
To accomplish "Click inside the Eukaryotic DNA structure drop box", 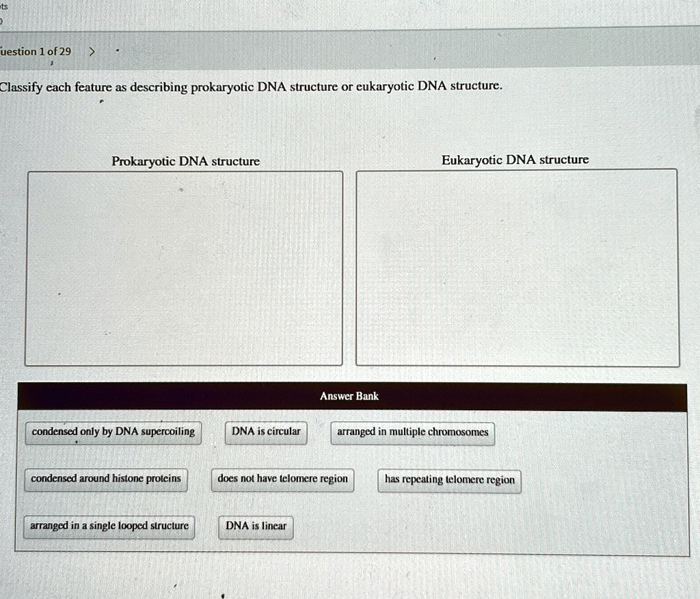I will (x=517, y=268).
